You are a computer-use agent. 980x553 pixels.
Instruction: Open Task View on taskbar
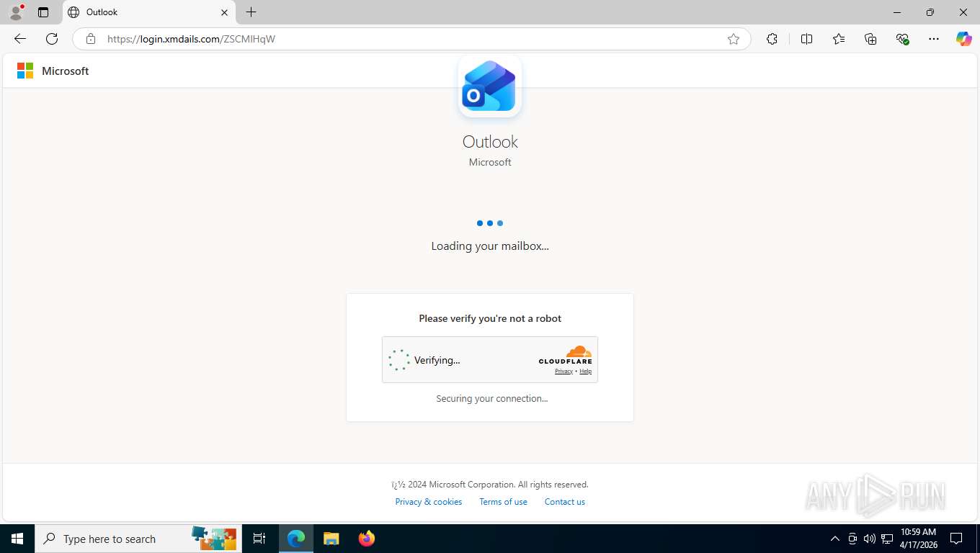click(259, 539)
